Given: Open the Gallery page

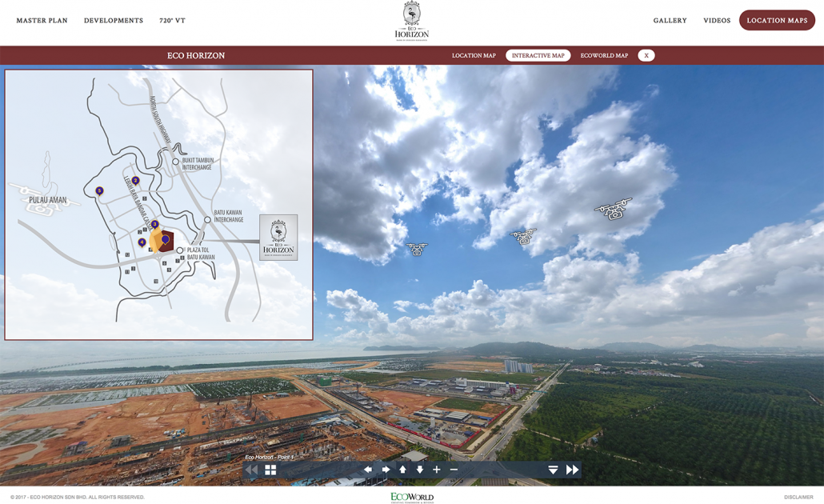Looking at the screenshot, I should click(670, 21).
